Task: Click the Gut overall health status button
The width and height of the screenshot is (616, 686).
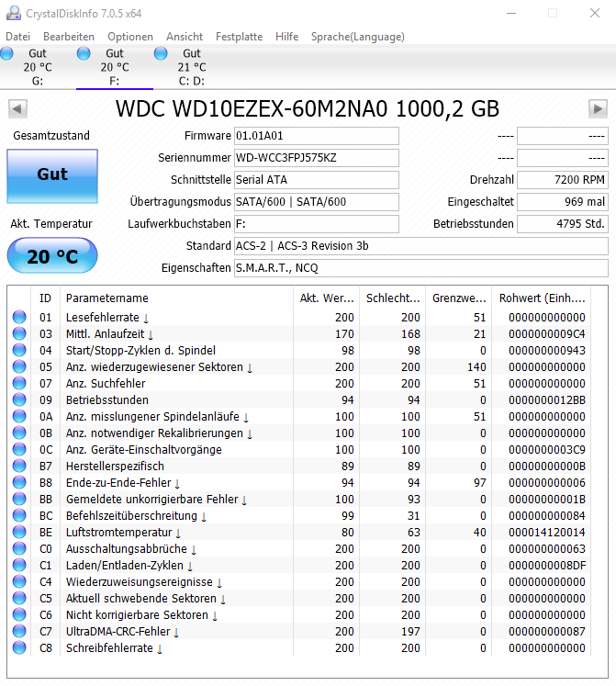Action: coord(52,176)
